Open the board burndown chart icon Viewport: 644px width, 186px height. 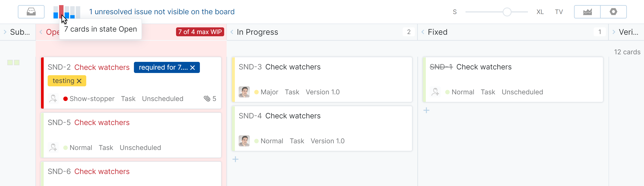pyautogui.click(x=587, y=12)
